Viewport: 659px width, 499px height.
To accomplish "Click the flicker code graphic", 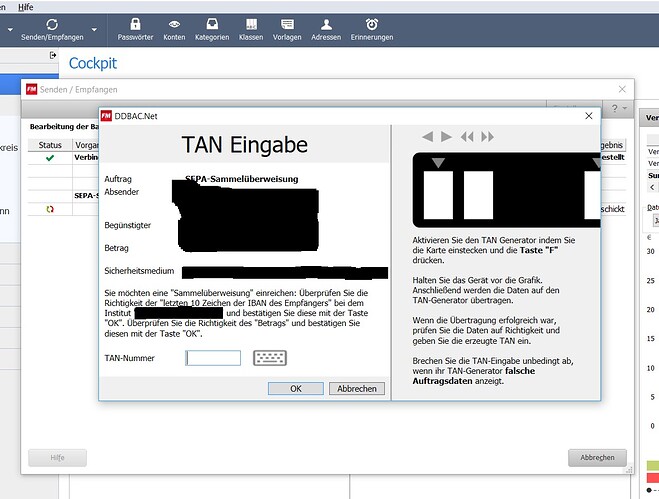I will [x=506, y=190].
